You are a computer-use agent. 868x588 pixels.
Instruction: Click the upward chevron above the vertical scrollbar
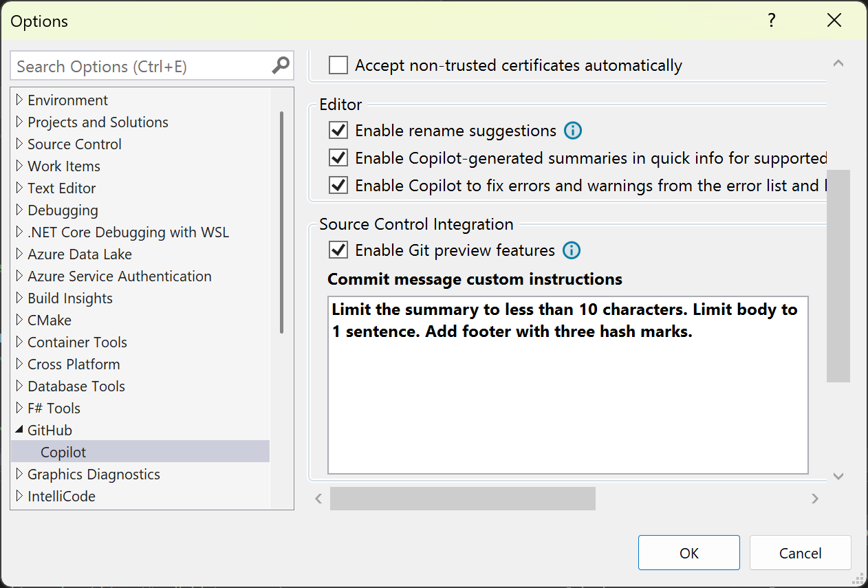coord(838,62)
